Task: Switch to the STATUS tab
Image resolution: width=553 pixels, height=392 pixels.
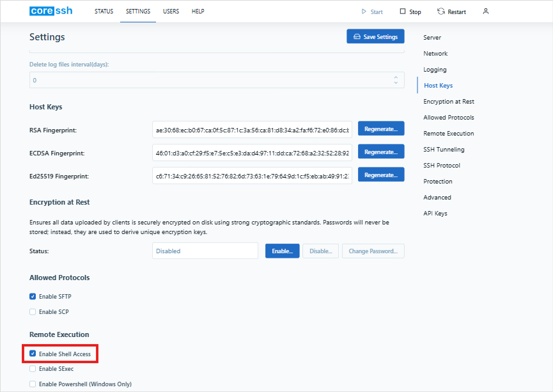Action: [x=104, y=11]
